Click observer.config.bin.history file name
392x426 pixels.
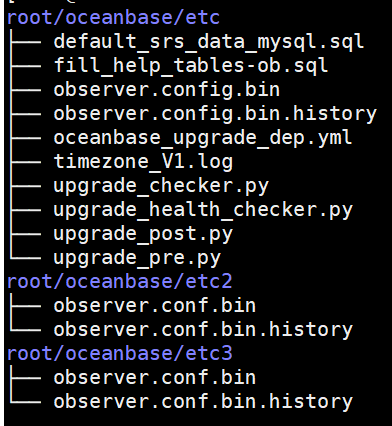pyautogui.click(x=215, y=114)
